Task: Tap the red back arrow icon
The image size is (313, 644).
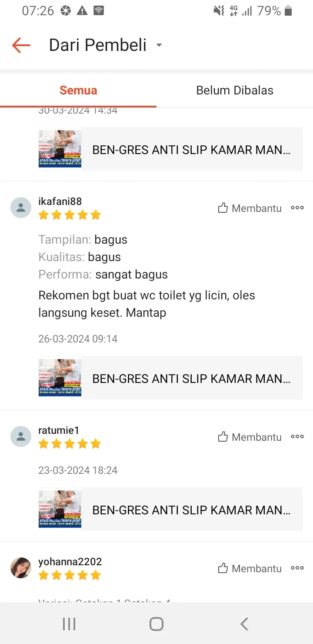Action: click(x=21, y=45)
